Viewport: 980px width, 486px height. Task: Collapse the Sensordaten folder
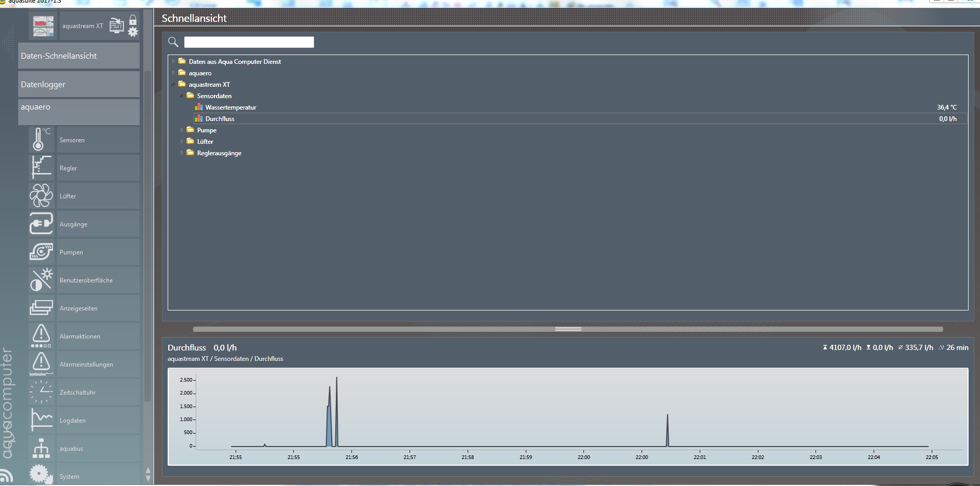pos(182,96)
